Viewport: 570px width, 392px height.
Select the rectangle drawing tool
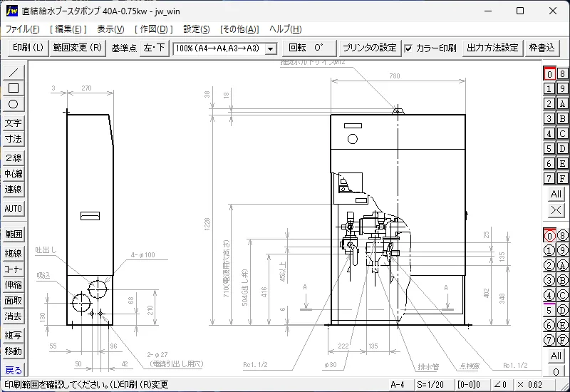click(x=14, y=88)
